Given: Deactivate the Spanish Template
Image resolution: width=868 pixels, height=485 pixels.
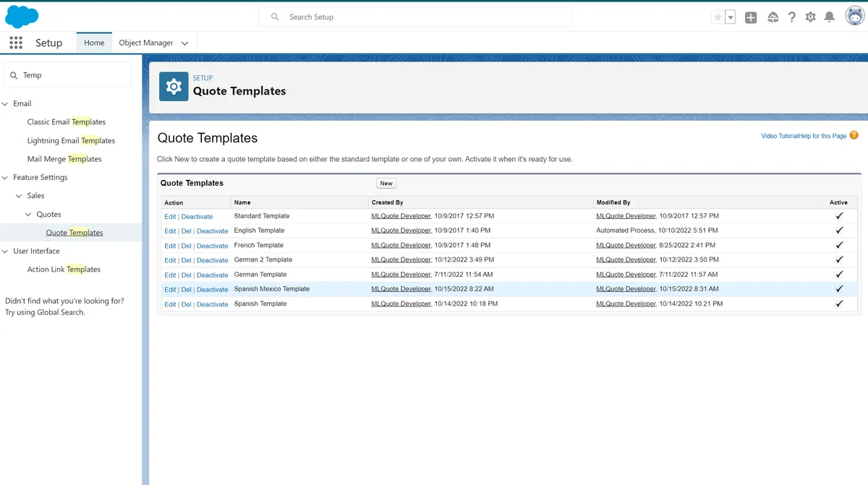Looking at the screenshot, I should [212, 304].
